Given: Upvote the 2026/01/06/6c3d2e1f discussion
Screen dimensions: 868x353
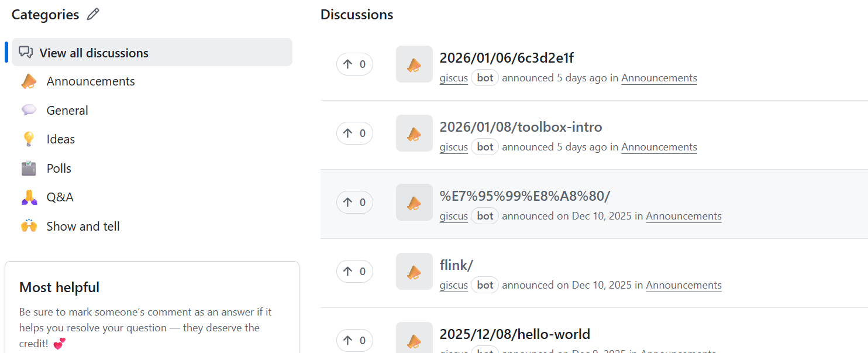Looking at the screenshot, I should (x=354, y=64).
